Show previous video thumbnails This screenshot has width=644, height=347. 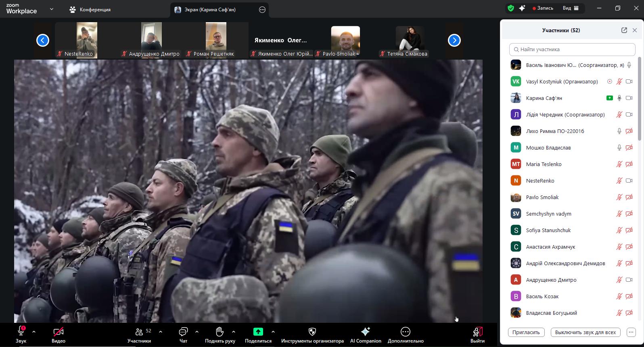click(43, 40)
